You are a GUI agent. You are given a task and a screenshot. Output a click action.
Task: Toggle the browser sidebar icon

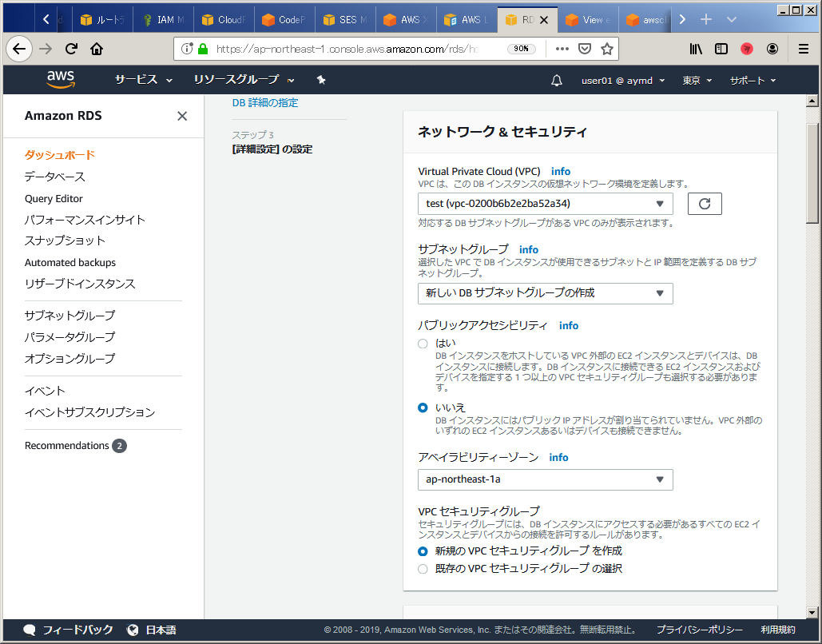pos(721,49)
